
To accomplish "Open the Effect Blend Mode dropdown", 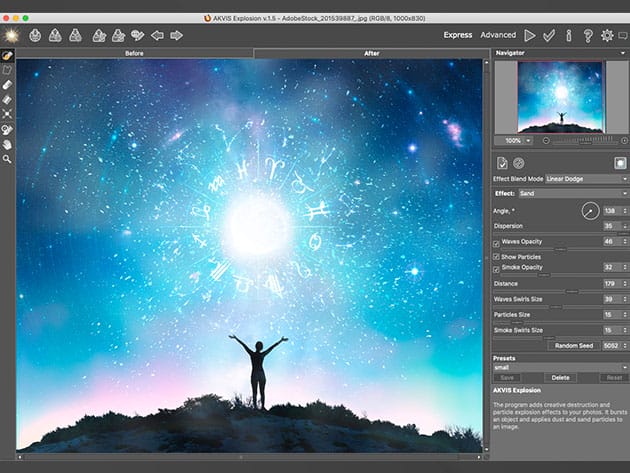I will click(x=586, y=179).
